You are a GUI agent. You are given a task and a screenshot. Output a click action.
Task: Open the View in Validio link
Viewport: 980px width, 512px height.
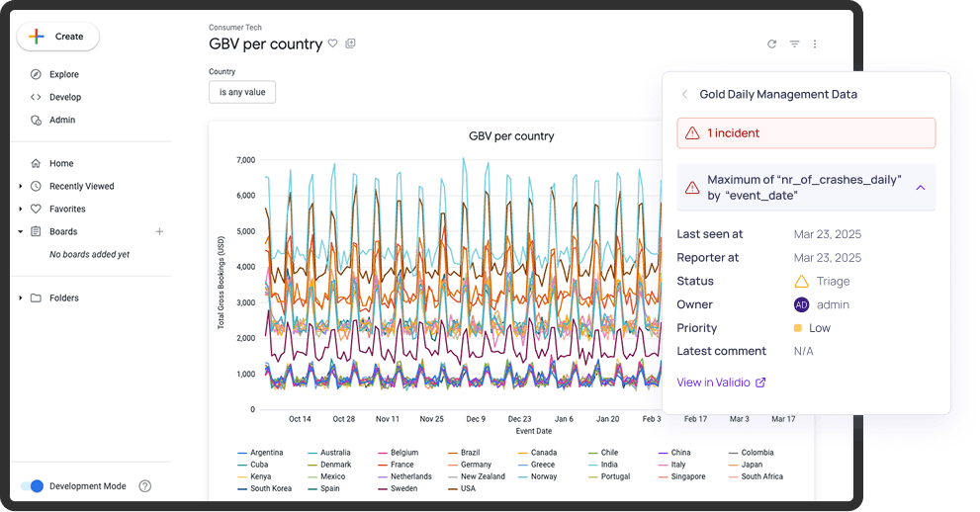coord(721,383)
